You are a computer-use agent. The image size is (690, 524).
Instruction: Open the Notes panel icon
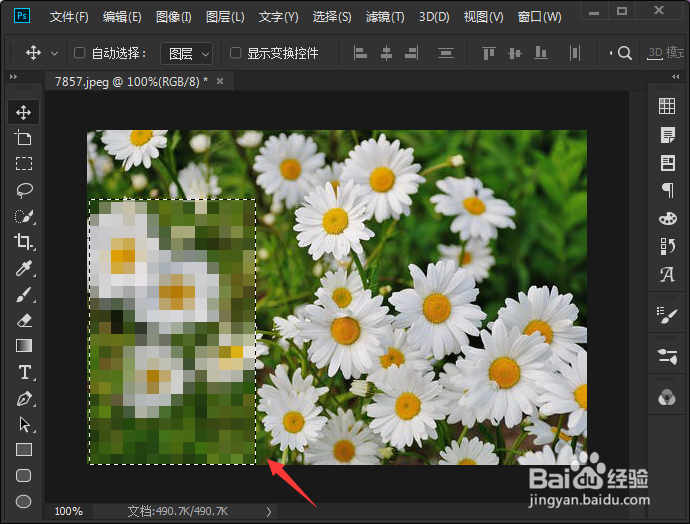coord(668,135)
